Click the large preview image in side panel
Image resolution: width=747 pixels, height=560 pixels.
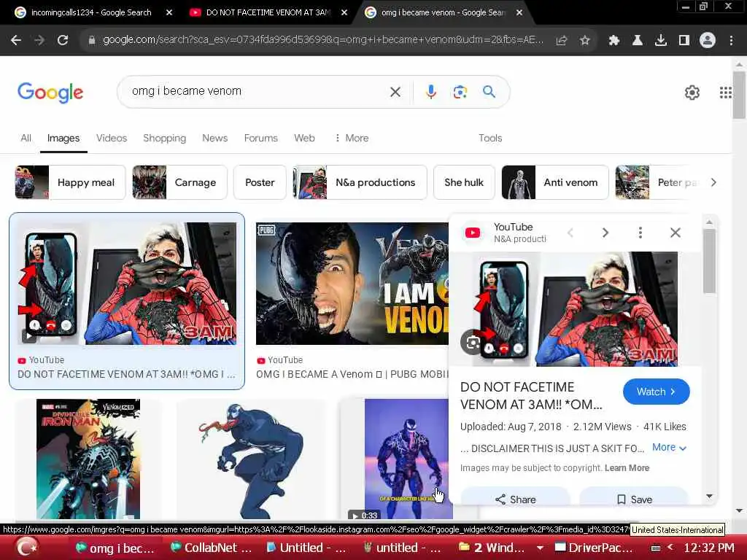point(576,309)
